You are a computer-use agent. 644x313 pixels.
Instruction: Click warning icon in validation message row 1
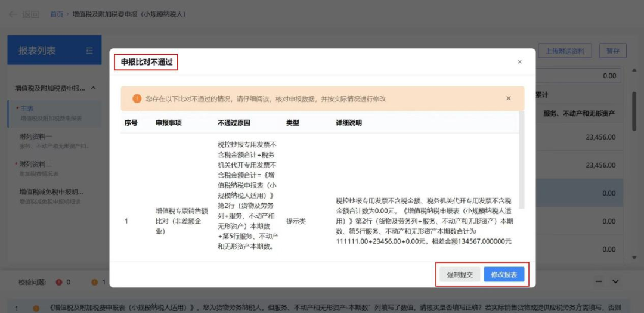(36, 308)
